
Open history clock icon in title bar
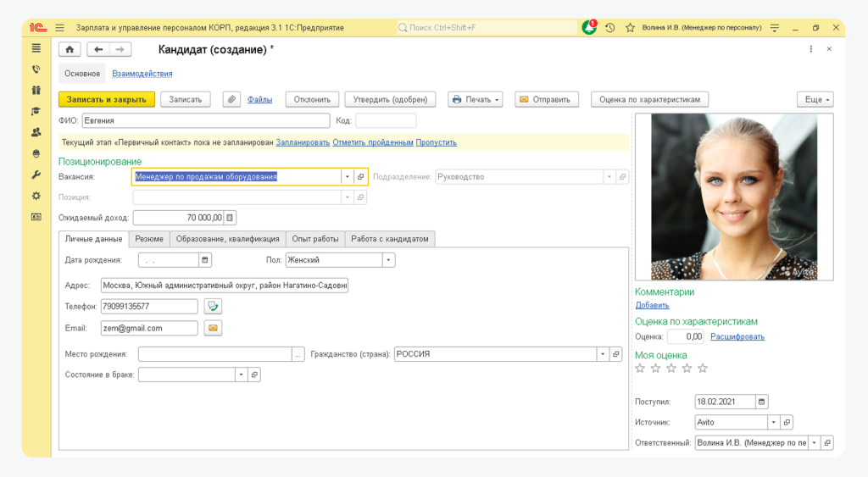click(609, 28)
